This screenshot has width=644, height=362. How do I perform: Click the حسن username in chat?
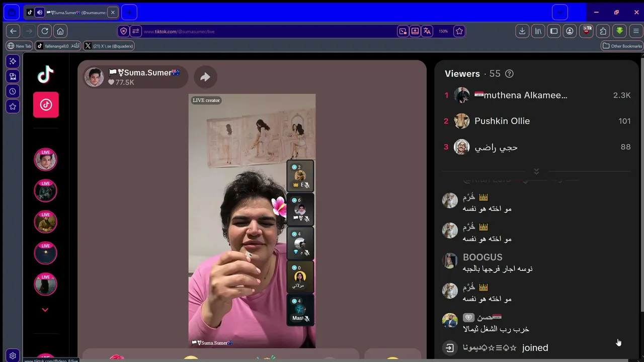point(489,318)
